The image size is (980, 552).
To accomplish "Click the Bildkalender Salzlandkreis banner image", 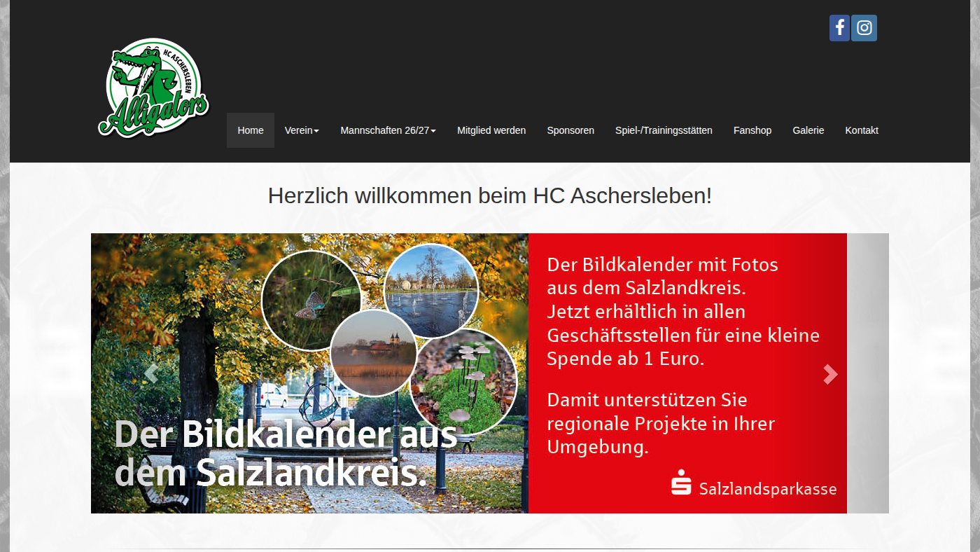I will click(469, 373).
